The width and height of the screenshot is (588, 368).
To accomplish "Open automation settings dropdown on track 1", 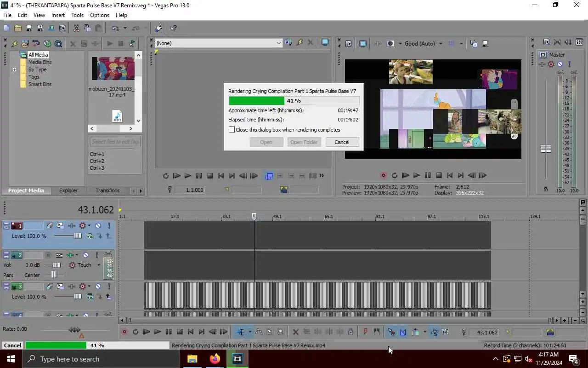I will (x=89, y=226).
